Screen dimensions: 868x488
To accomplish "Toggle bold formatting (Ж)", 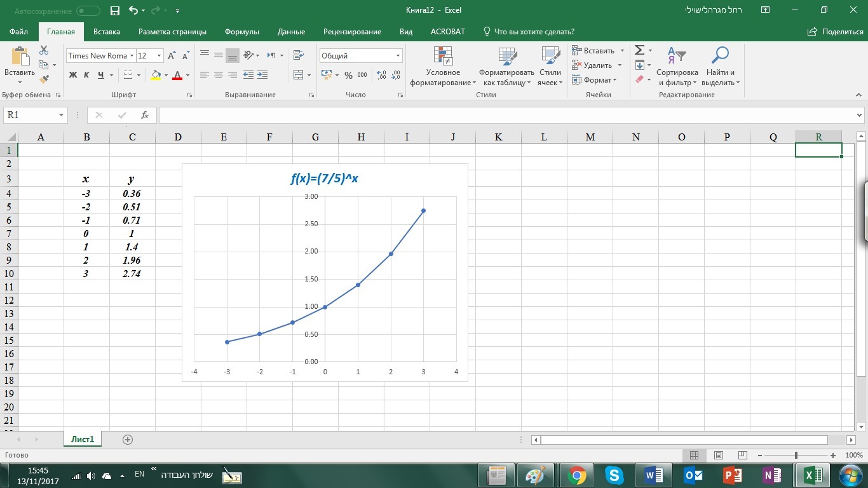I will pos(72,75).
